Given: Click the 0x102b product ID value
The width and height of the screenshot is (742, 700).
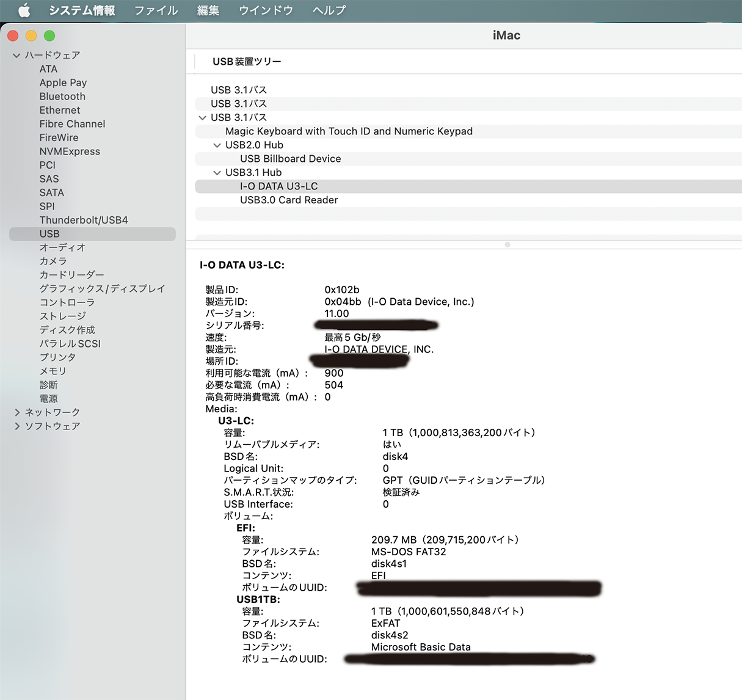Looking at the screenshot, I should [341, 290].
